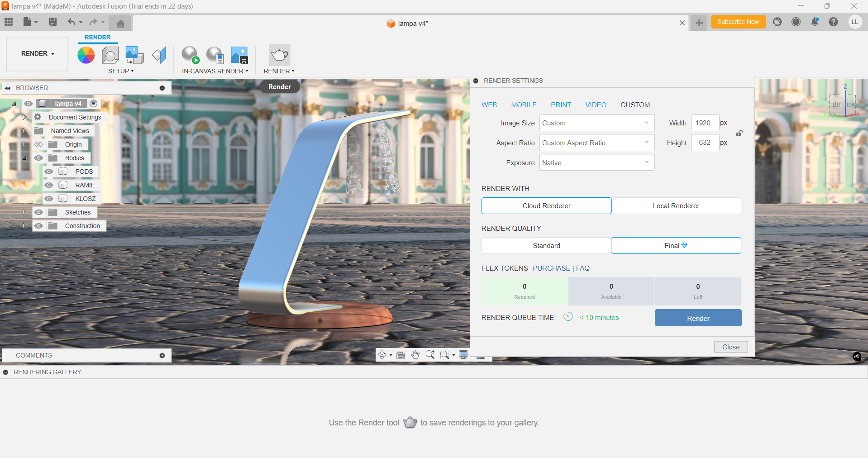Click the Width input field
Image resolution: width=868 pixels, height=458 pixels.
coord(705,123)
